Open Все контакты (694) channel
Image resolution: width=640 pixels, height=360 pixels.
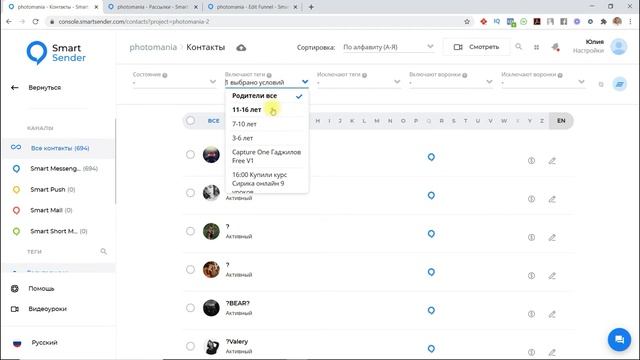pos(58,148)
